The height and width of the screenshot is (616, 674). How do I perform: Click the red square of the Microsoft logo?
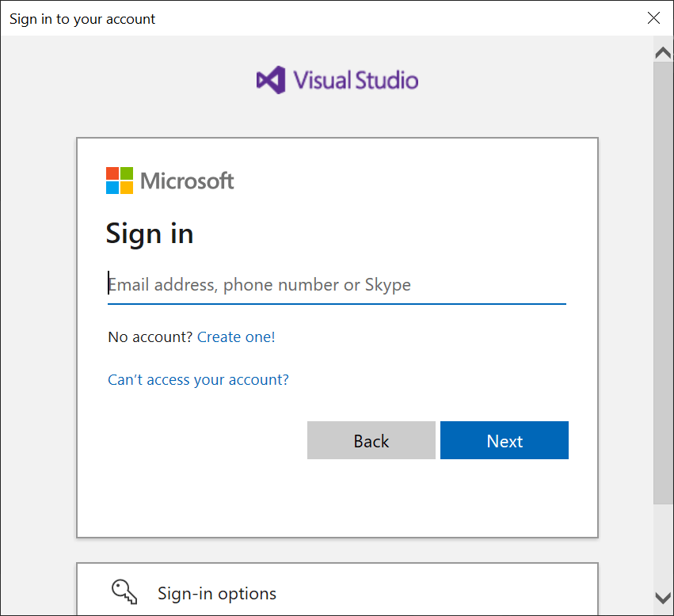coord(111,173)
